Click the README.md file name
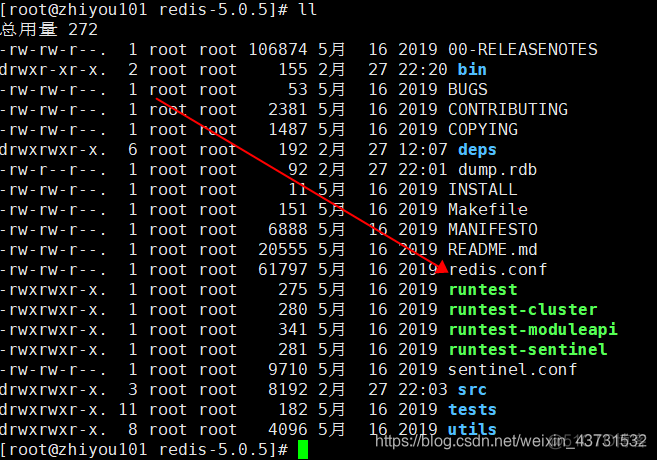 pos(493,249)
